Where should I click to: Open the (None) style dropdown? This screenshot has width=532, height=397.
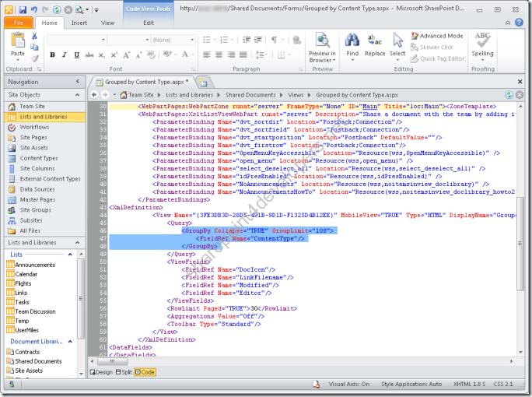pos(192,40)
